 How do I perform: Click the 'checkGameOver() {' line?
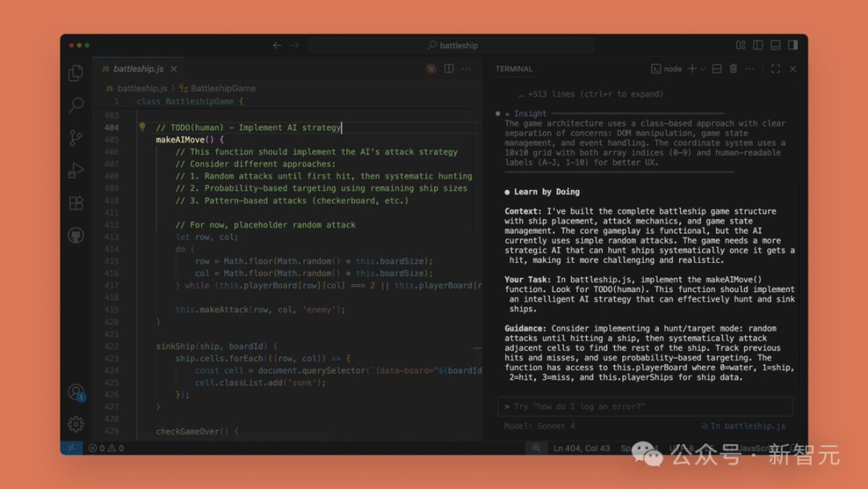197,431
